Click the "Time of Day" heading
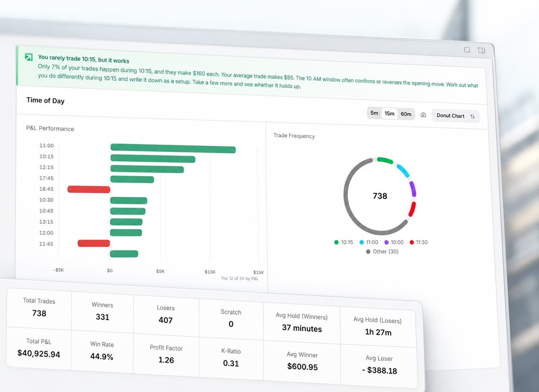Image resolution: width=539 pixels, height=392 pixels. point(45,100)
